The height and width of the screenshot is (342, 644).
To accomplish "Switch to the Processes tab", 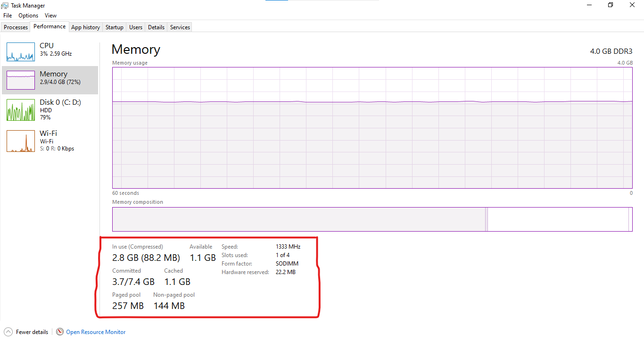I will point(16,27).
